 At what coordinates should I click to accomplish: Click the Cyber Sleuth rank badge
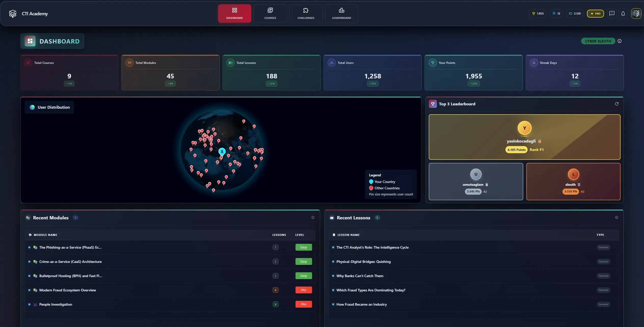(x=598, y=41)
